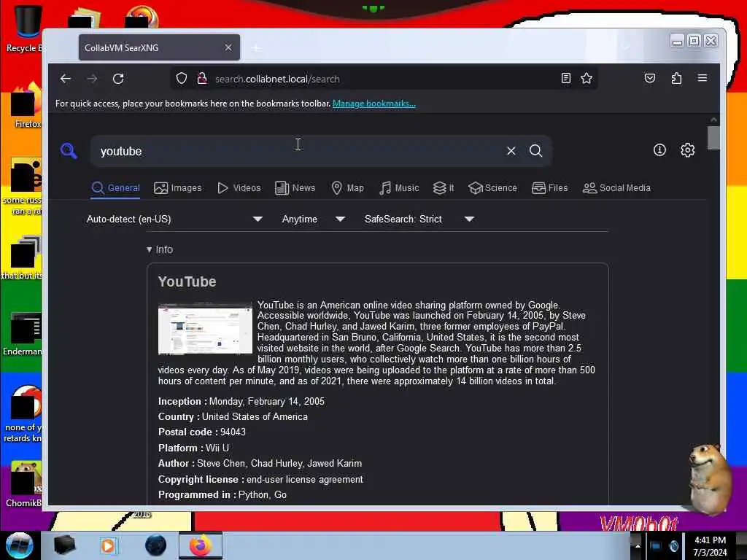Switch to the It category

tap(443, 187)
